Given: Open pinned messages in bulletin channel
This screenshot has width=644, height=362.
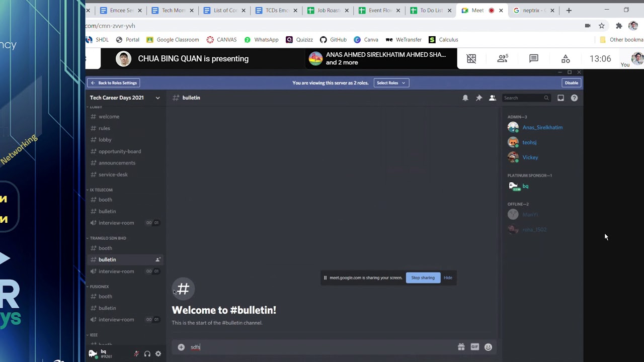Looking at the screenshot, I should 479,98.
